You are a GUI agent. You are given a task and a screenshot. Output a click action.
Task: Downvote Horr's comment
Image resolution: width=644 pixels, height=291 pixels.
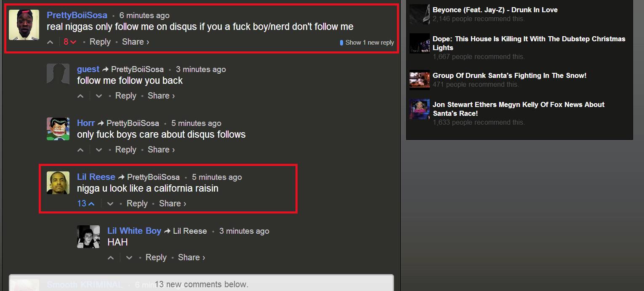click(x=99, y=150)
